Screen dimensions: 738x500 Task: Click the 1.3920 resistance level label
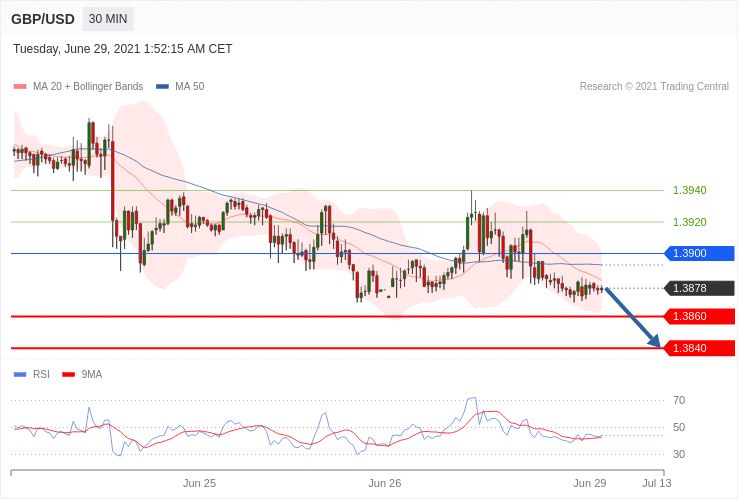pyautogui.click(x=690, y=222)
